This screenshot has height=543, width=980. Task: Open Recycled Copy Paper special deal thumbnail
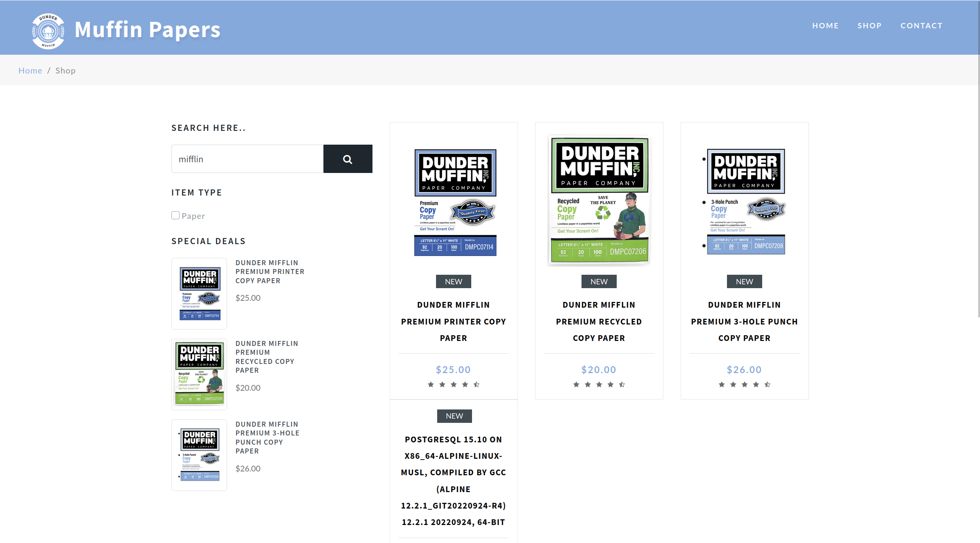[199, 374]
